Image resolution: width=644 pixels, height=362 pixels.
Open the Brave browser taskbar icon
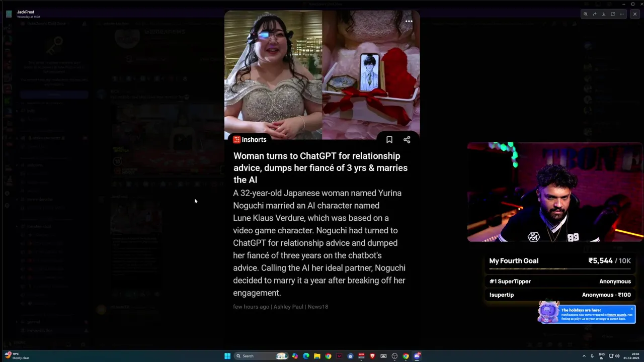(x=372, y=356)
